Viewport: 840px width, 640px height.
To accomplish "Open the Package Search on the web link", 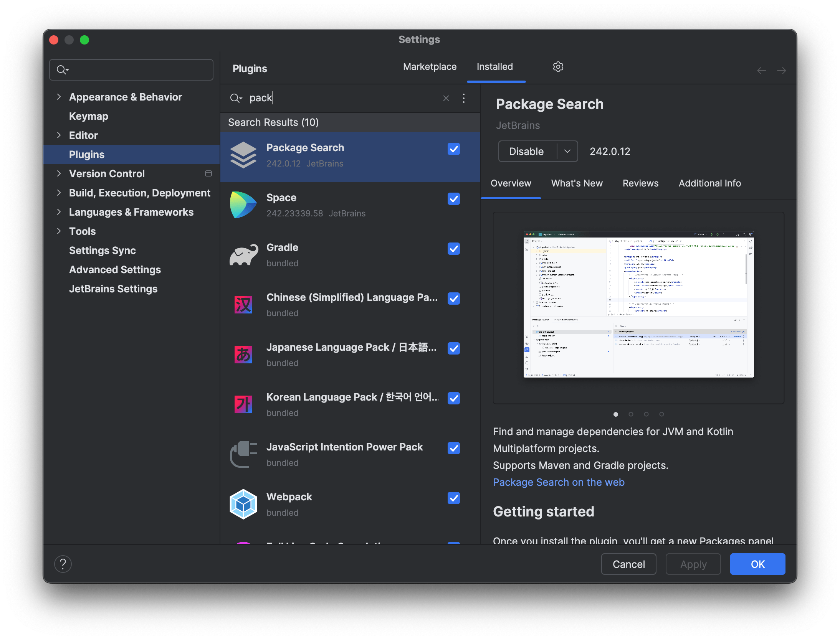I will (558, 482).
